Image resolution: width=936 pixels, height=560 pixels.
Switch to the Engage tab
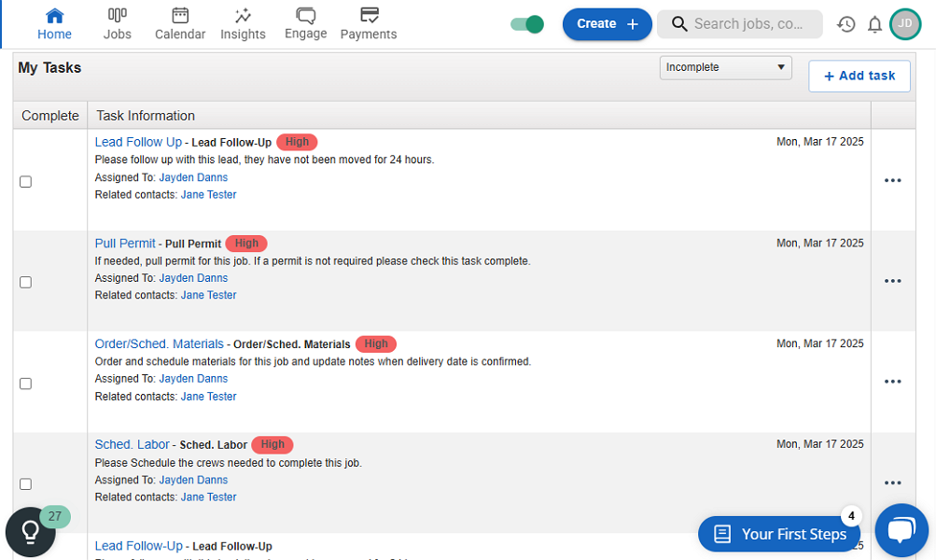point(306,24)
